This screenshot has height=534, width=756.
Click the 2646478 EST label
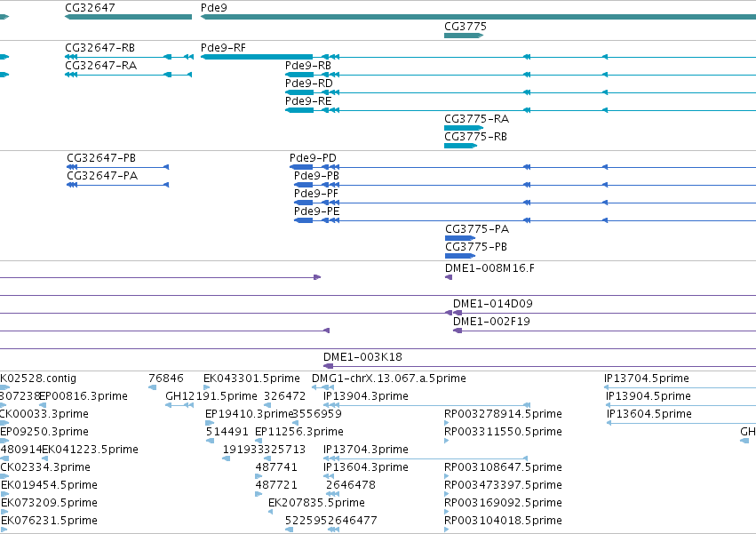pos(351,485)
